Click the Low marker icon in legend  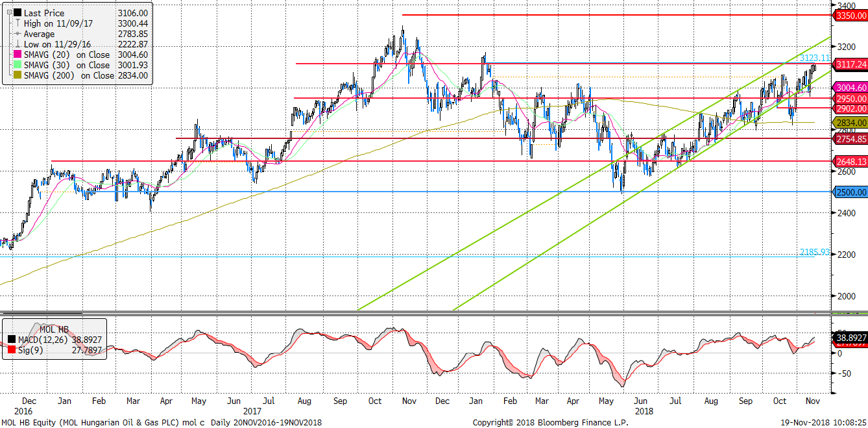click(x=17, y=44)
